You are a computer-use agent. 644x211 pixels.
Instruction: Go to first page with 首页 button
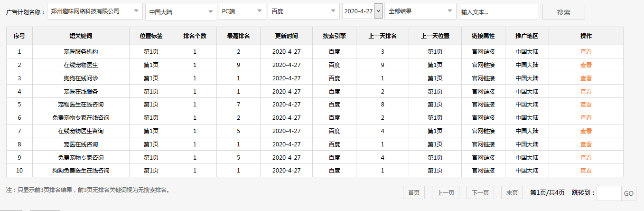[x=413, y=192]
